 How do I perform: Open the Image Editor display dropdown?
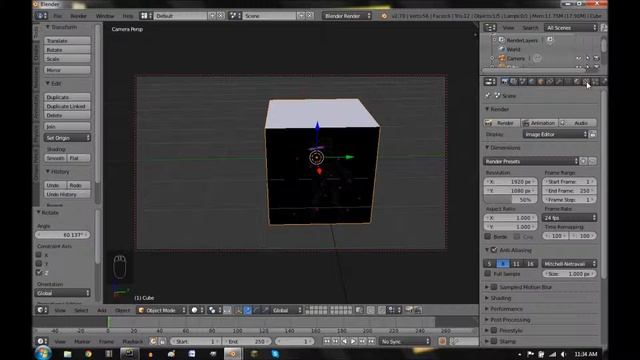pyautogui.click(x=555, y=134)
